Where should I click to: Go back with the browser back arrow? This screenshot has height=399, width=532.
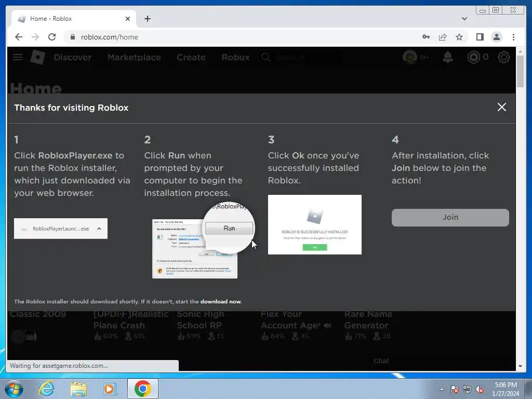[x=19, y=37]
